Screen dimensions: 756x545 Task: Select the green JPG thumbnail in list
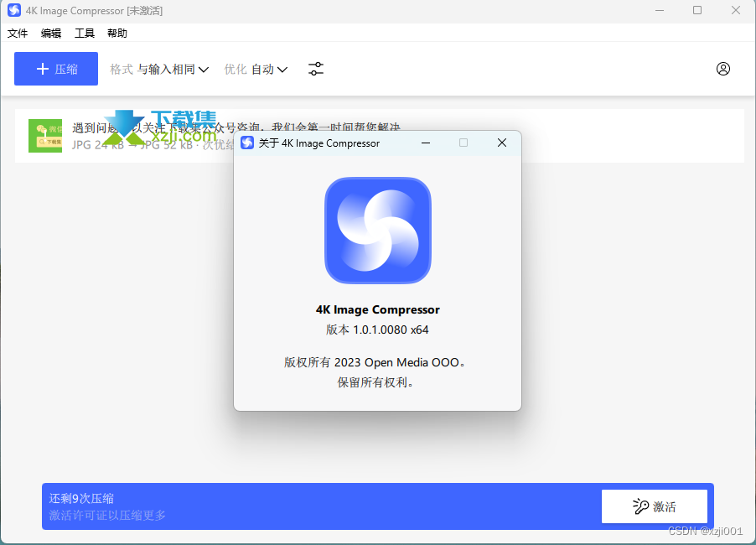tap(45, 136)
